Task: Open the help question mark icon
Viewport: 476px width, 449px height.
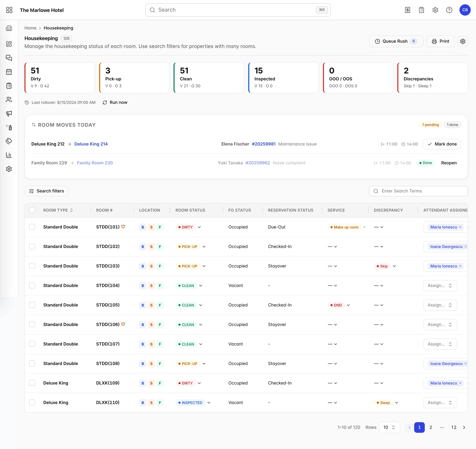Action: tap(449, 10)
